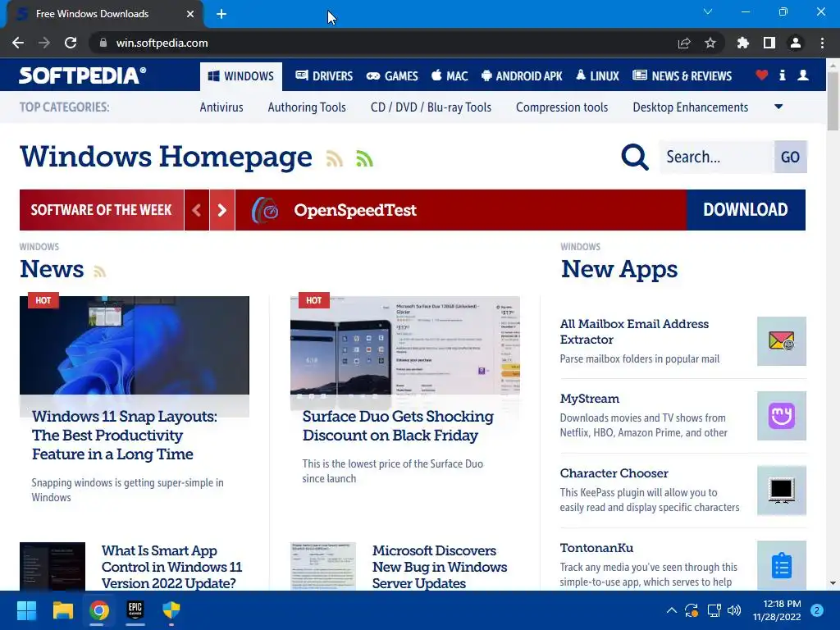Open Microsoft Discovers New Bug article
This screenshot has width=840, height=630.
tap(440, 567)
